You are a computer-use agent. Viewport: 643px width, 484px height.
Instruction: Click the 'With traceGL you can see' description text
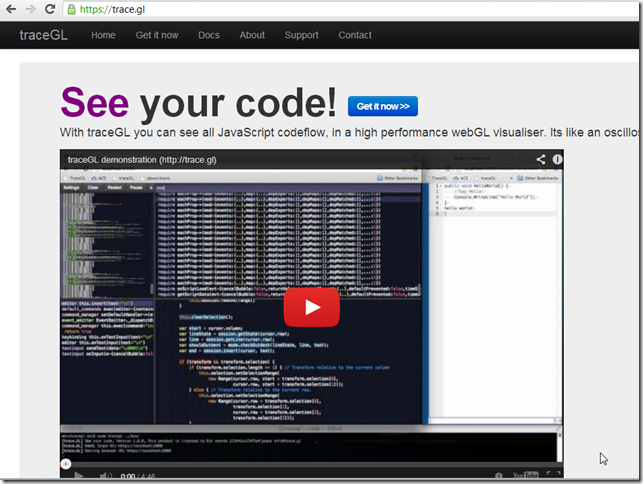point(349,132)
